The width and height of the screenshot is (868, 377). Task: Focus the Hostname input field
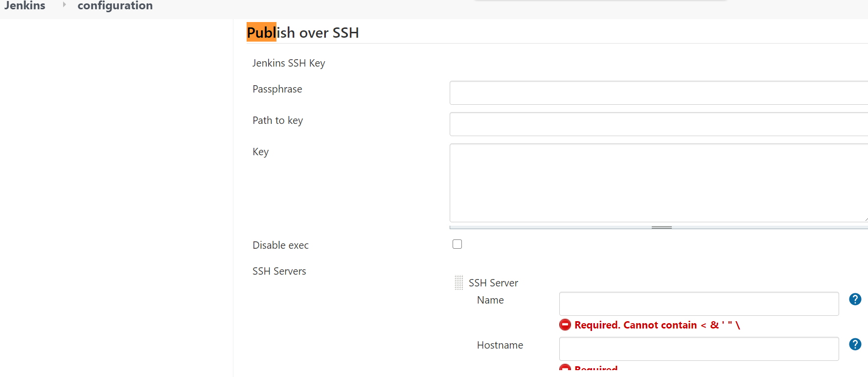(699, 349)
